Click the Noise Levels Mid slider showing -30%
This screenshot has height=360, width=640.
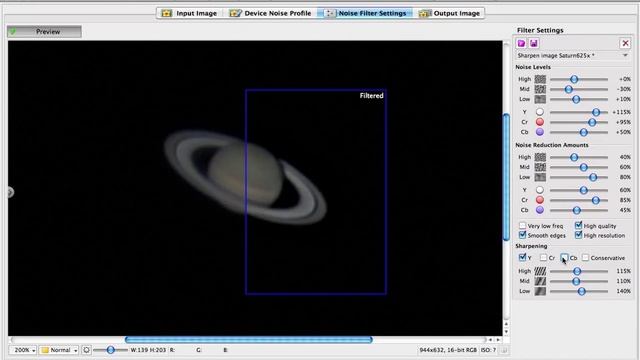[x=579, y=89]
